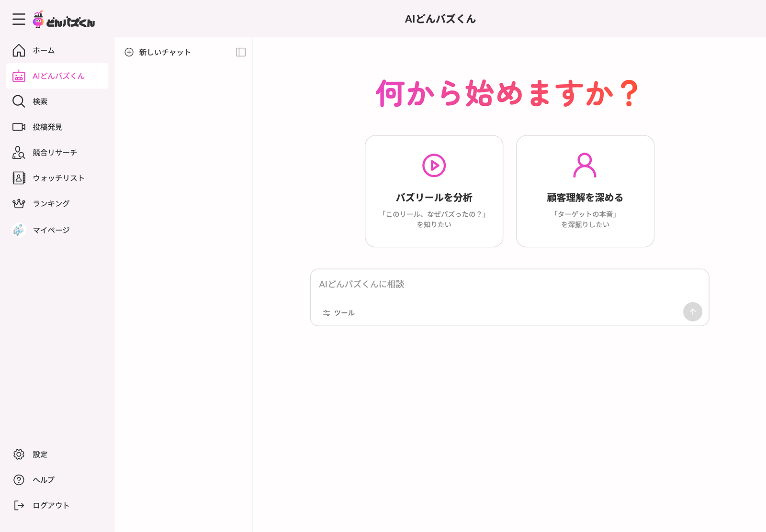Select the ランキング crown ranking icon
Viewport: 766px width, 532px height.
tap(19, 203)
